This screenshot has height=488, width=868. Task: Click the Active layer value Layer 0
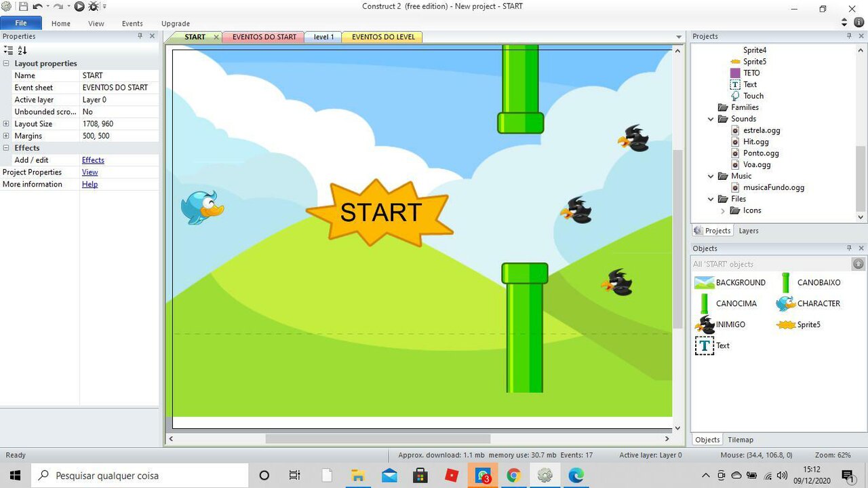119,100
